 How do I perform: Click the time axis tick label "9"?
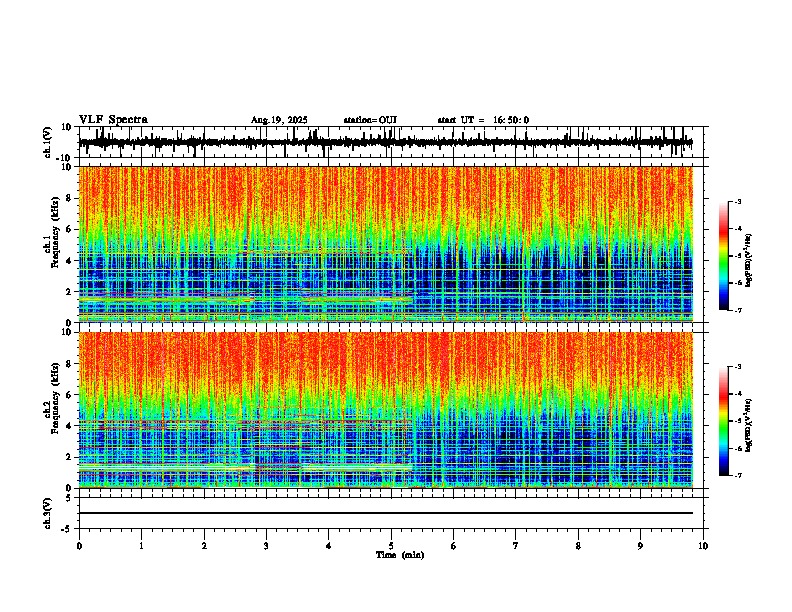point(640,546)
